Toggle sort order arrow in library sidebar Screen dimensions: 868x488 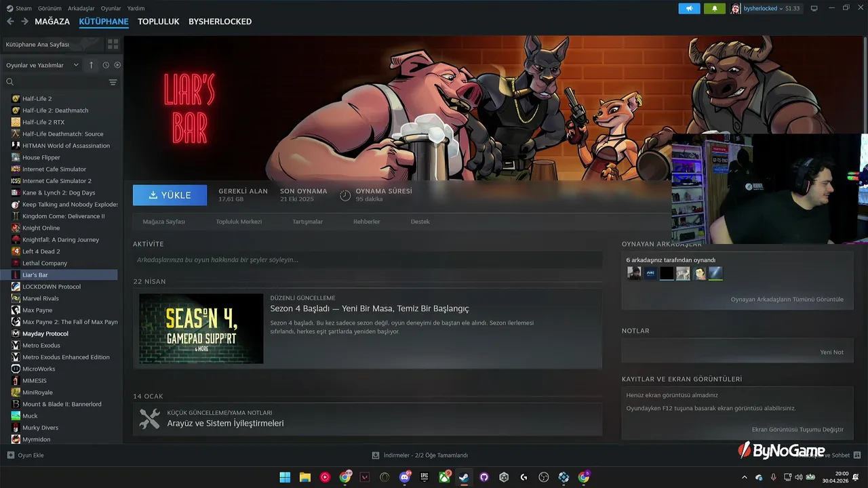(92, 65)
